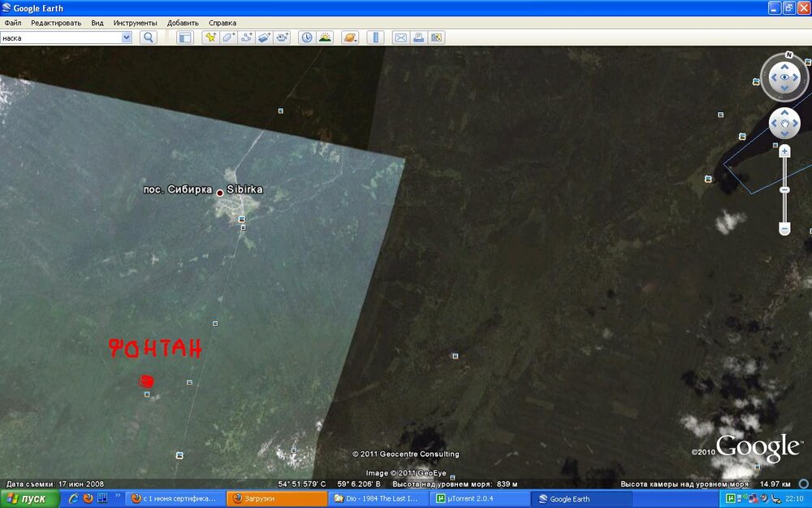Add a placemark with the pushpin icon

click(x=210, y=37)
